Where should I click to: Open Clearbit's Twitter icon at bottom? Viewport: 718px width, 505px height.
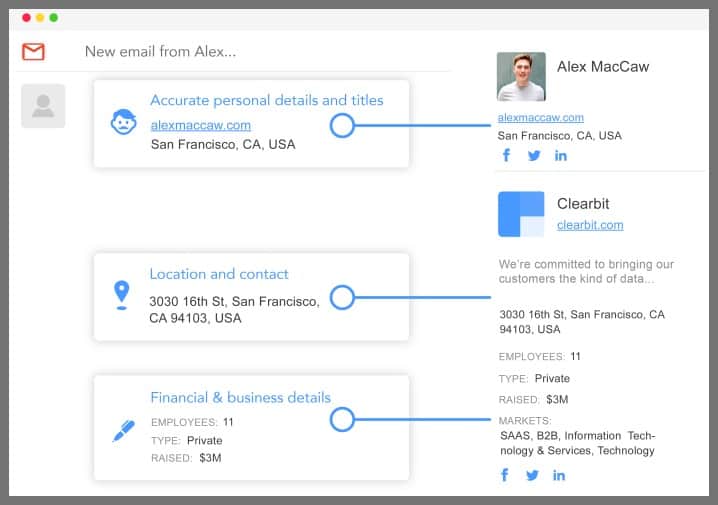tap(532, 475)
